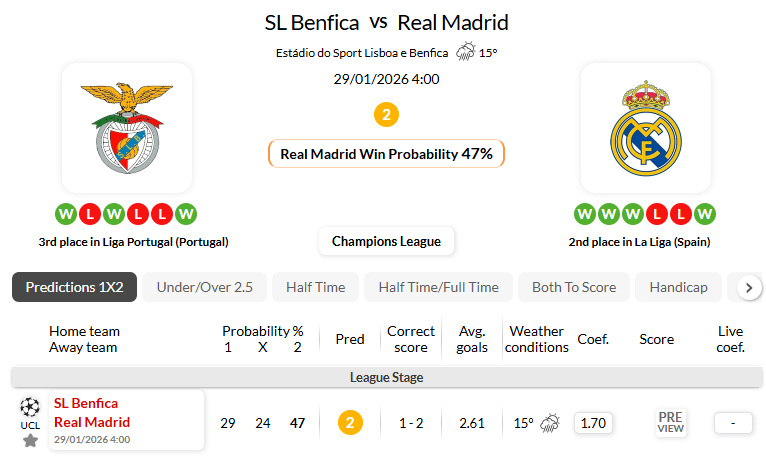This screenshot has height=462, width=766.
Task: Click the weather icon in the match row
Action: coord(549,423)
